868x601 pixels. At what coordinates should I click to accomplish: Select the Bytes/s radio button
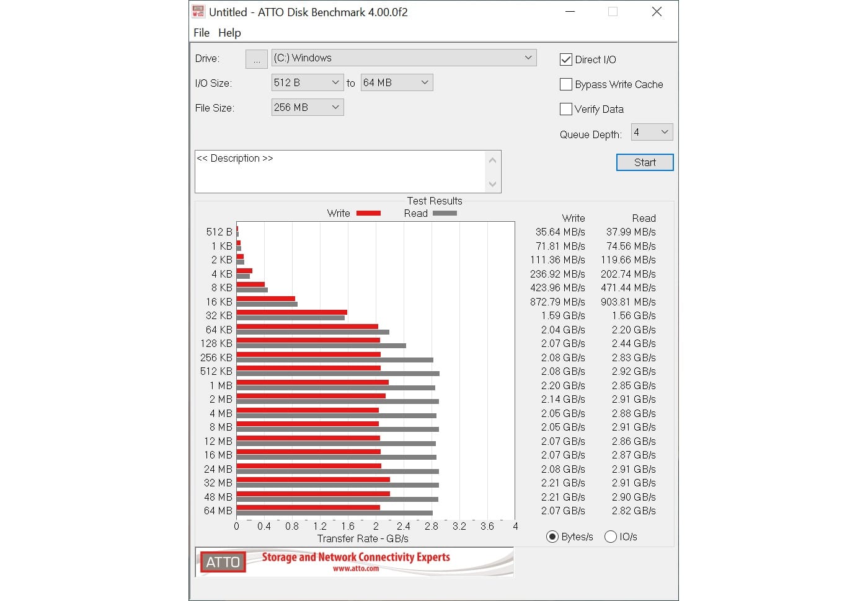(x=552, y=537)
